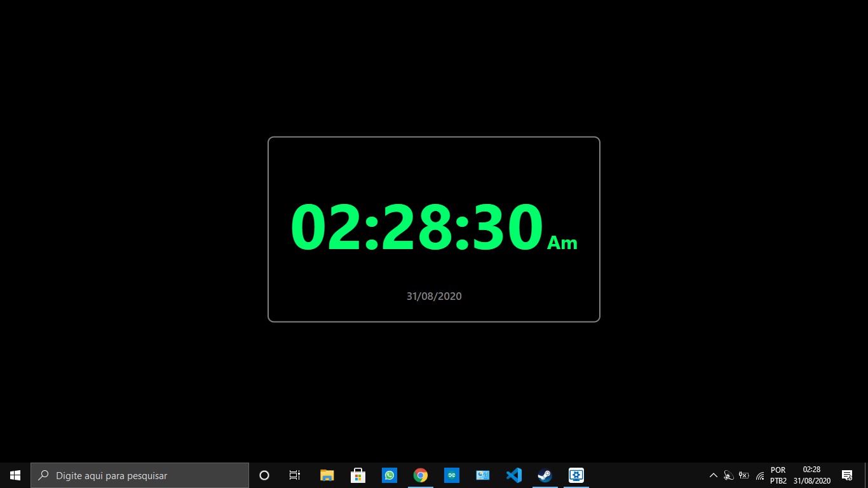The image size is (868, 488).
Task: Launch Google Chrome from the taskbar
Action: coord(420,475)
